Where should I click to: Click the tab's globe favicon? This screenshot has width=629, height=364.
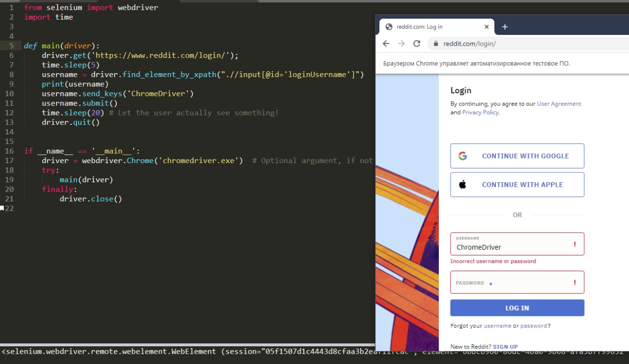point(389,27)
